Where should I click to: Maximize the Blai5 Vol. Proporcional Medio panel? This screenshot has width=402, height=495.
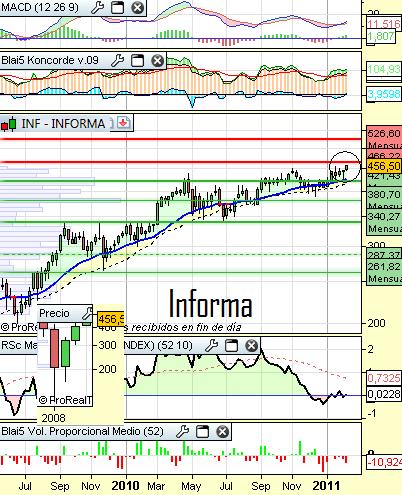click(202, 432)
